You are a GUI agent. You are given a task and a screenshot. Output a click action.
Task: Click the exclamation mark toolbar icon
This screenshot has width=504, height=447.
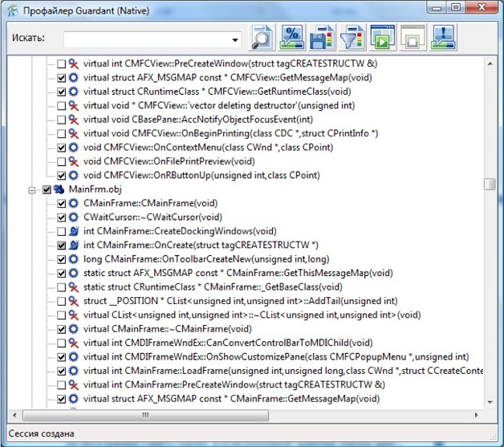click(x=445, y=38)
